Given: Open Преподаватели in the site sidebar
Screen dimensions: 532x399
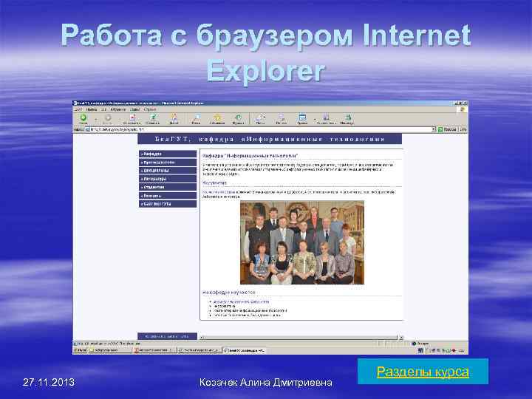Looking at the screenshot, I should [x=168, y=162].
